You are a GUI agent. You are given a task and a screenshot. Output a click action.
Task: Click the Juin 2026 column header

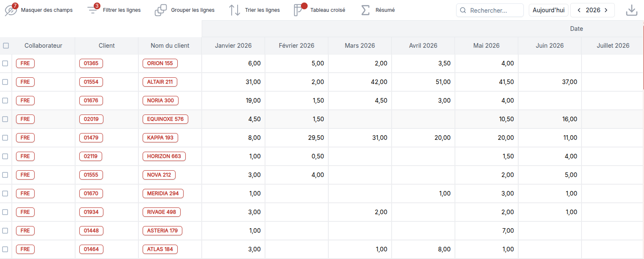point(550,46)
